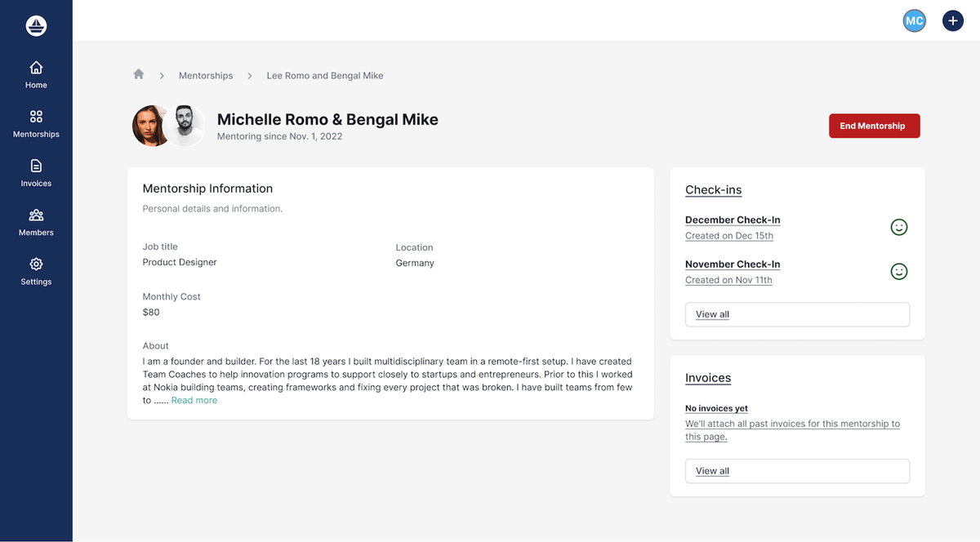Open the MC user avatar menu

coord(914,21)
